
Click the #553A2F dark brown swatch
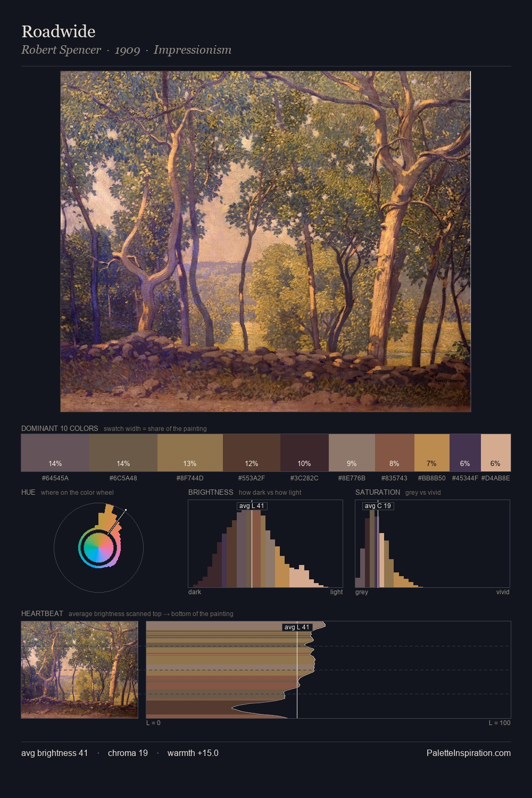[252, 453]
